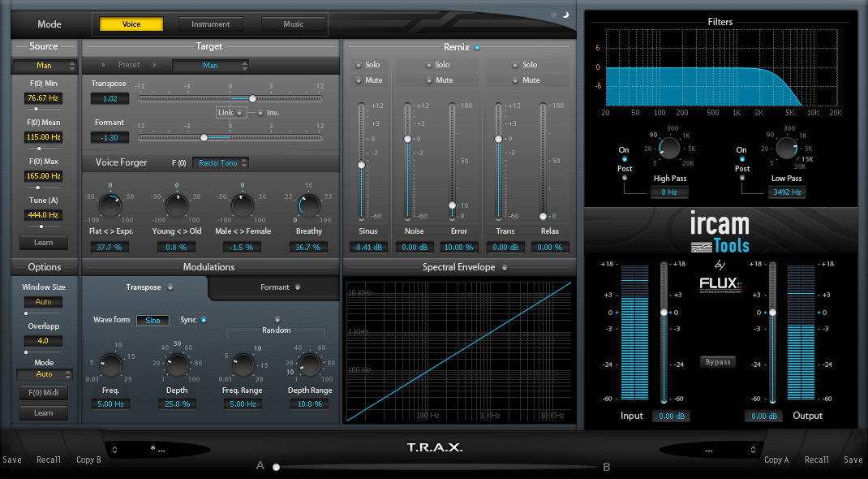The height and width of the screenshot is (479, 868).
Task: Click the Young <> Old knob
Action: tap(176, 207)
